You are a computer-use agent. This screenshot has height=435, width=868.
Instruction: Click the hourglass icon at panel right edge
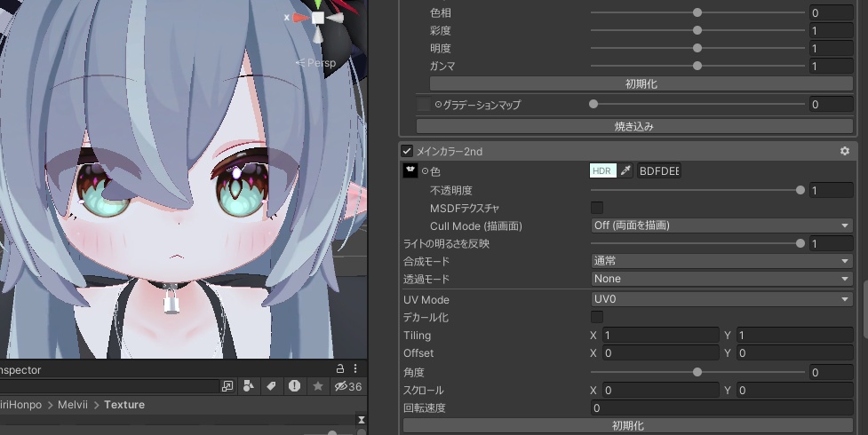361,420
